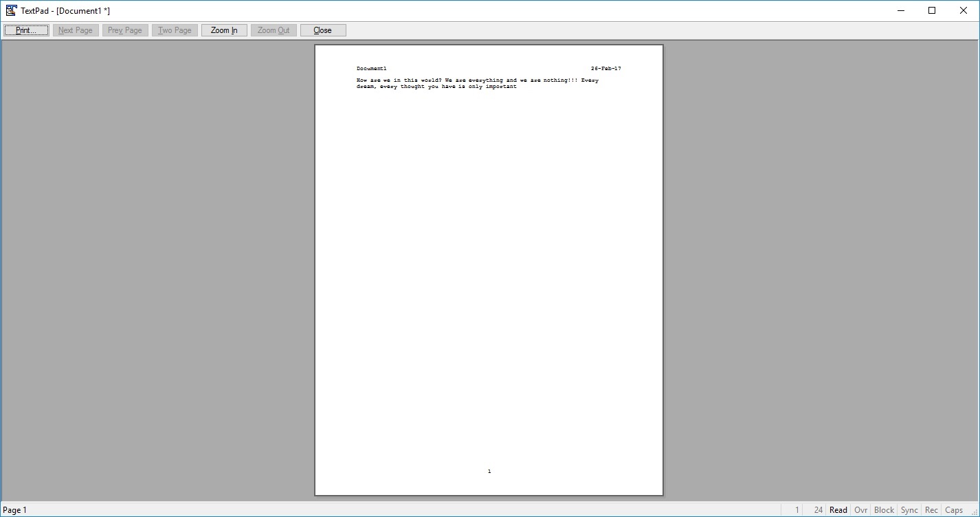The image size is (980, 517).
Task: Open the Print dialog
Action: tap(25, 30)
